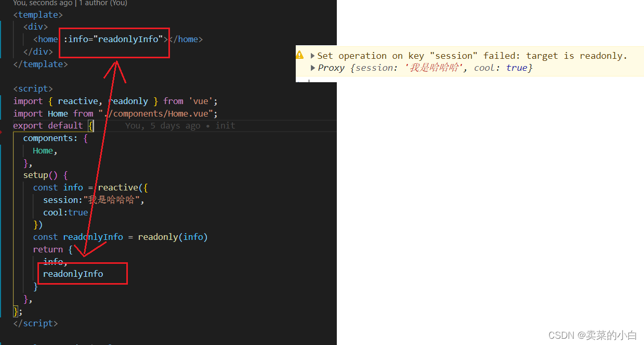
Task: Click the closing </script> tag
Action: click(x=35, y=323)
